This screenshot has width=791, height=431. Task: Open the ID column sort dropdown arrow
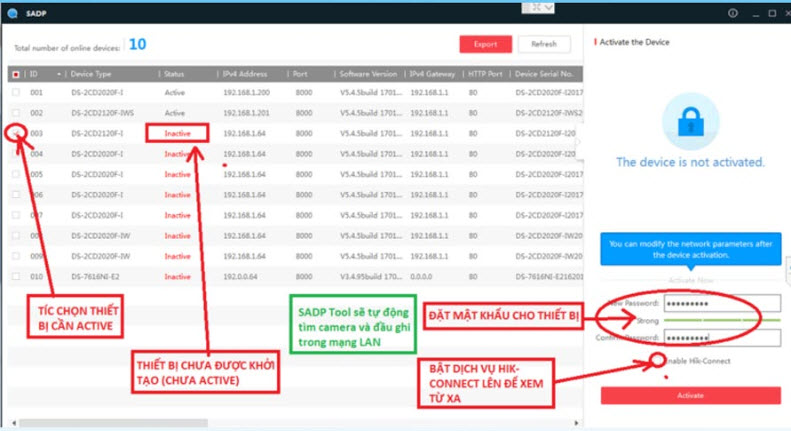click(60, 74)
